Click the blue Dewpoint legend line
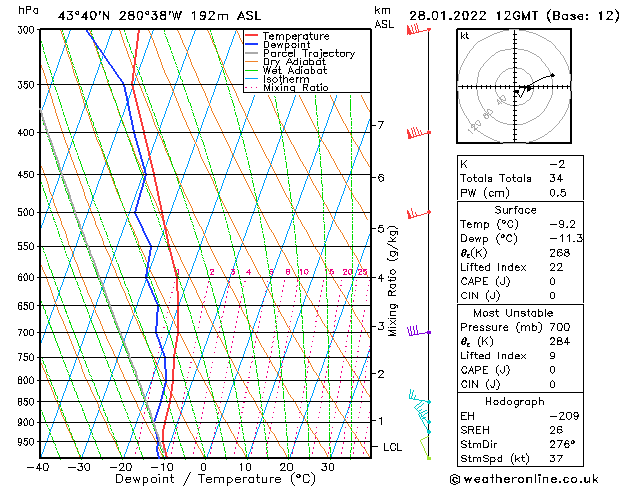Viewport: 629px width, 486px height. coord(251,45)
